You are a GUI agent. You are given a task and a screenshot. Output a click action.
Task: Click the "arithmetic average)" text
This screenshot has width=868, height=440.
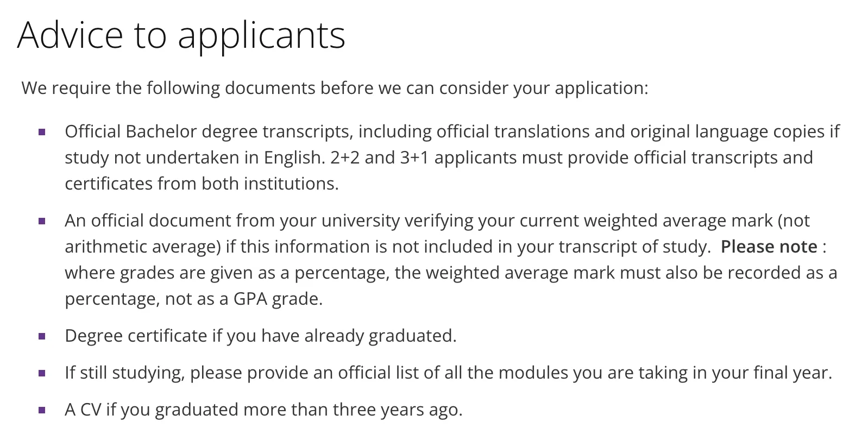tap(142, 247)
